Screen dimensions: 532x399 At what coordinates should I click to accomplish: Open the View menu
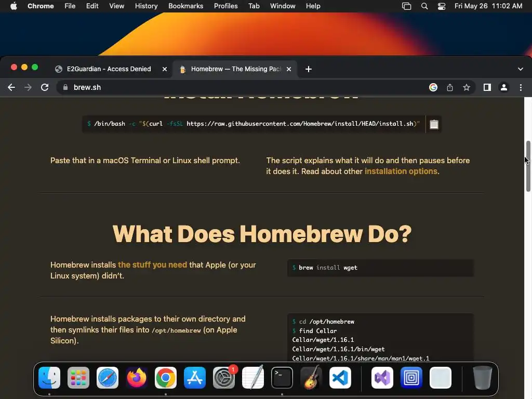117,6
